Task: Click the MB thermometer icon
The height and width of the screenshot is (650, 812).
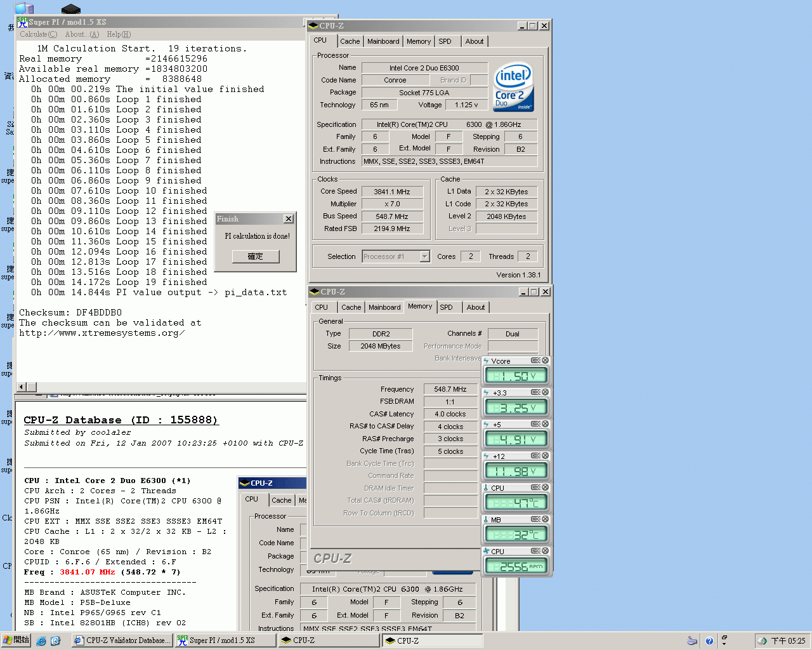Action: click(x=487, y=519)
